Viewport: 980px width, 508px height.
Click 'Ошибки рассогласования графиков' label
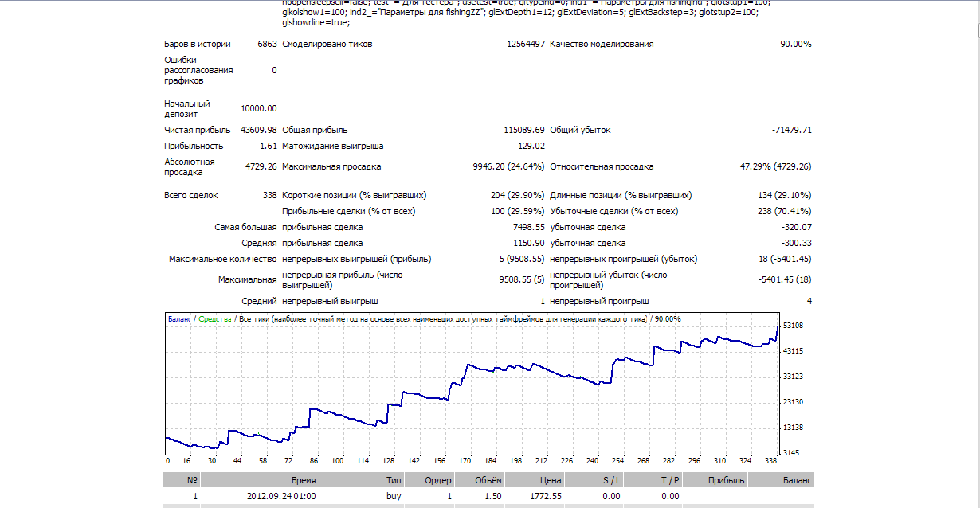pyautogui.click(x=198, y=70)
